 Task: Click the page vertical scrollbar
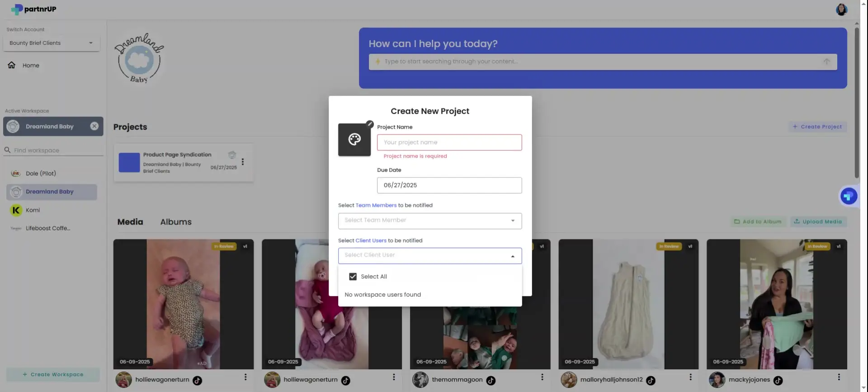[x=857, y=103]
